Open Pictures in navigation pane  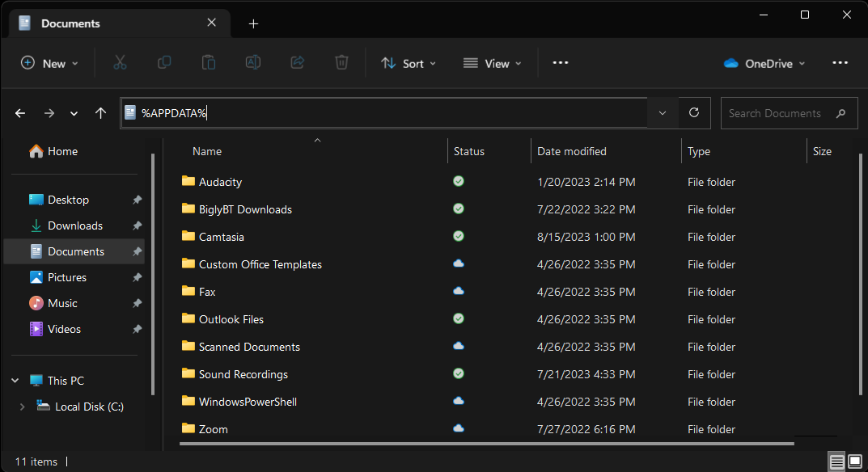pyautogui.click(x=67, y=277)
